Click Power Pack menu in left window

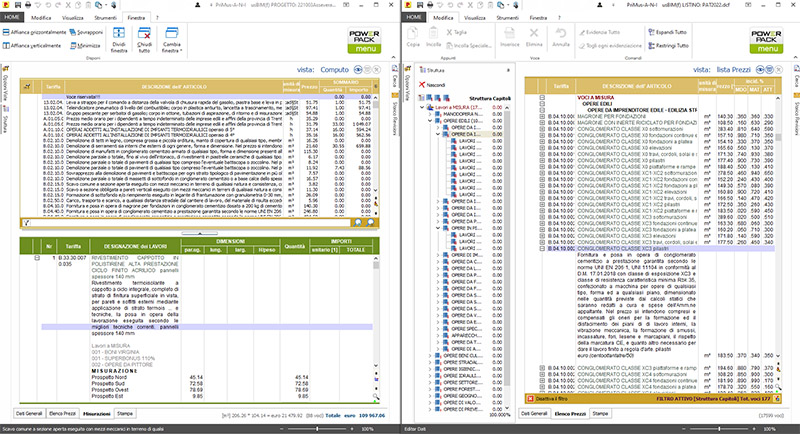pos(364,41)
